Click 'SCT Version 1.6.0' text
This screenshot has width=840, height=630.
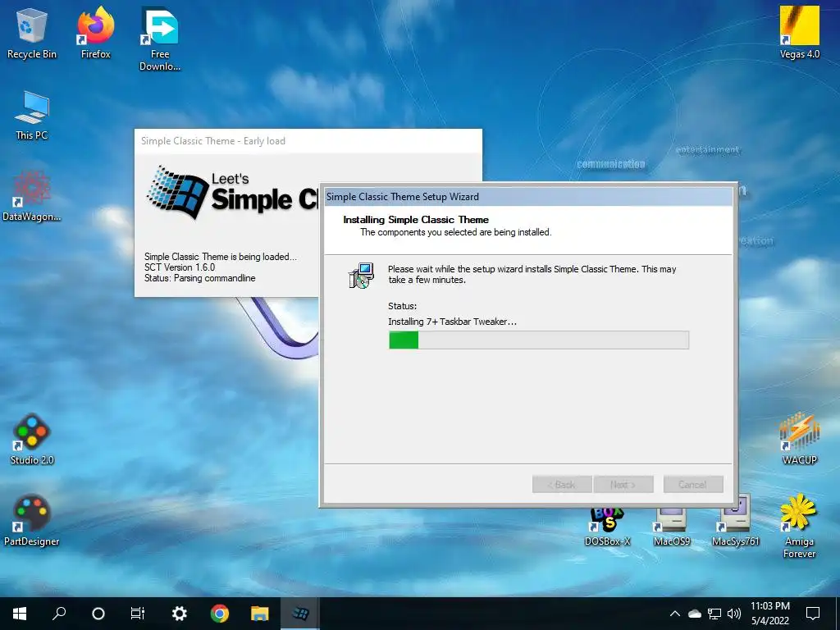tap(180, 267)
